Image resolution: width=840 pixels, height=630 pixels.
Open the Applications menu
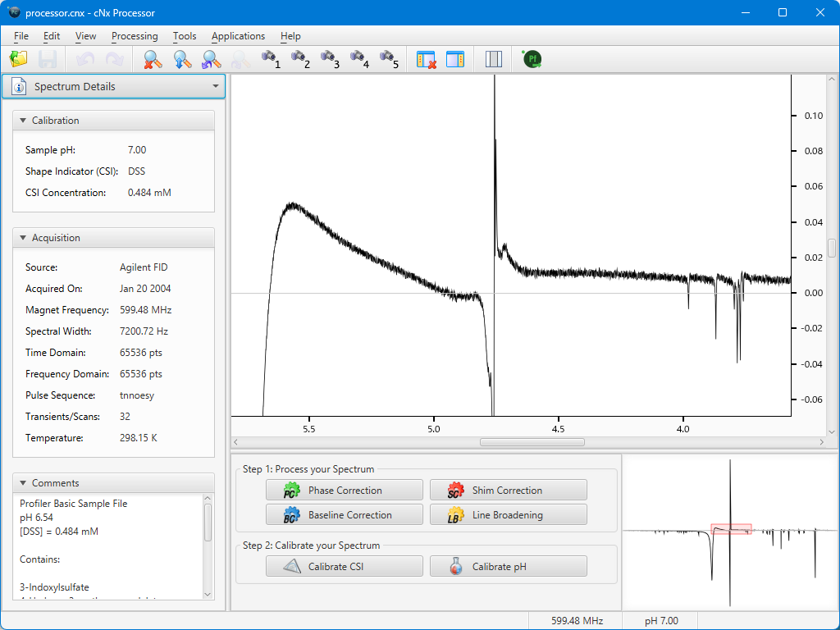coord(238,36)
